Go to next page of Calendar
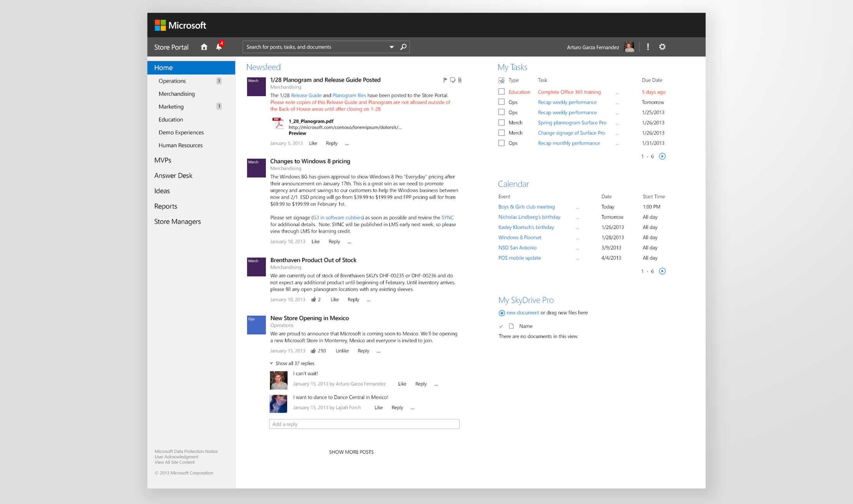853x504 pixels. pyautogui.click(x=662, y=271)
